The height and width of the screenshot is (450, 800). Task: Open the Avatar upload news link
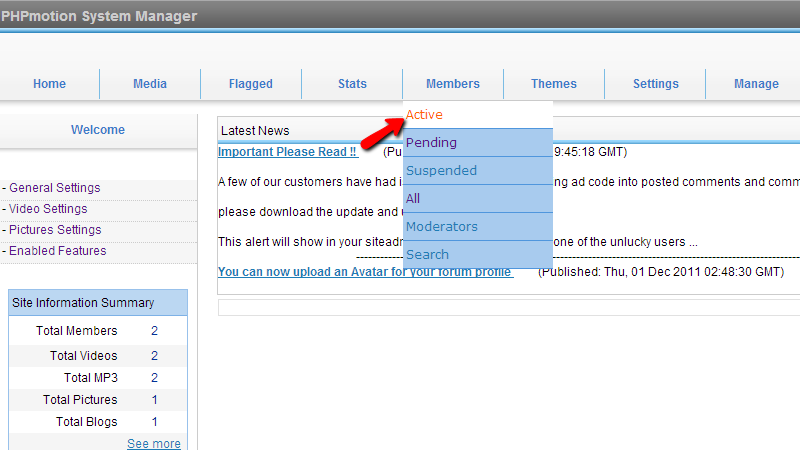tap(365, 271)
